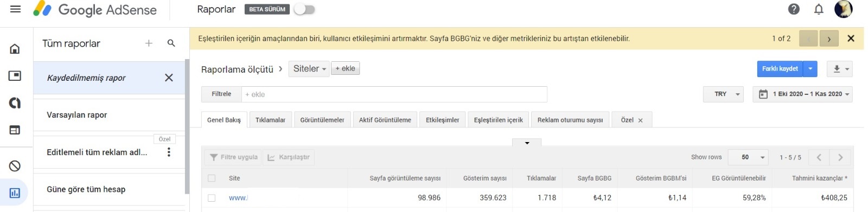Go to previous table page
The image size is (868, 212).
pyautogui.click(x=819, y=157)
